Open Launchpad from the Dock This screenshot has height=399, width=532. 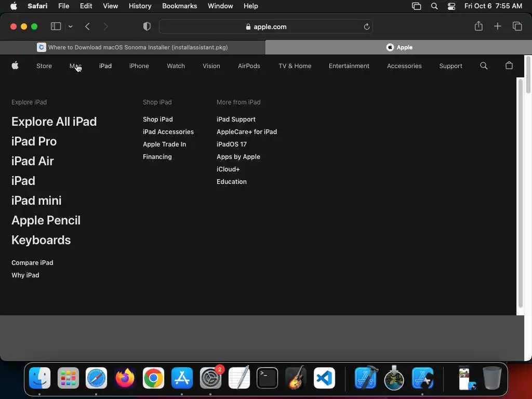[x=68, y=378]
